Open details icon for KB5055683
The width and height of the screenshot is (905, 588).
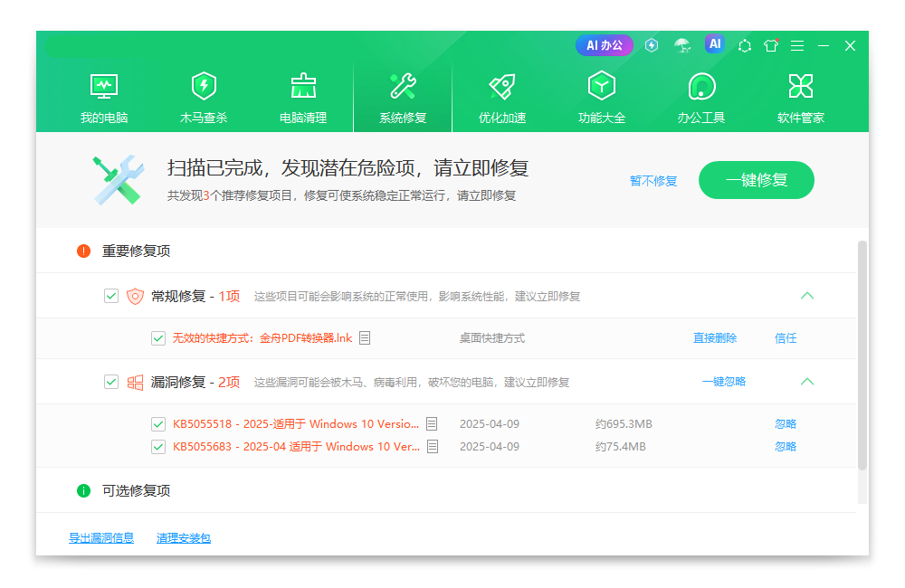(433, 447)
